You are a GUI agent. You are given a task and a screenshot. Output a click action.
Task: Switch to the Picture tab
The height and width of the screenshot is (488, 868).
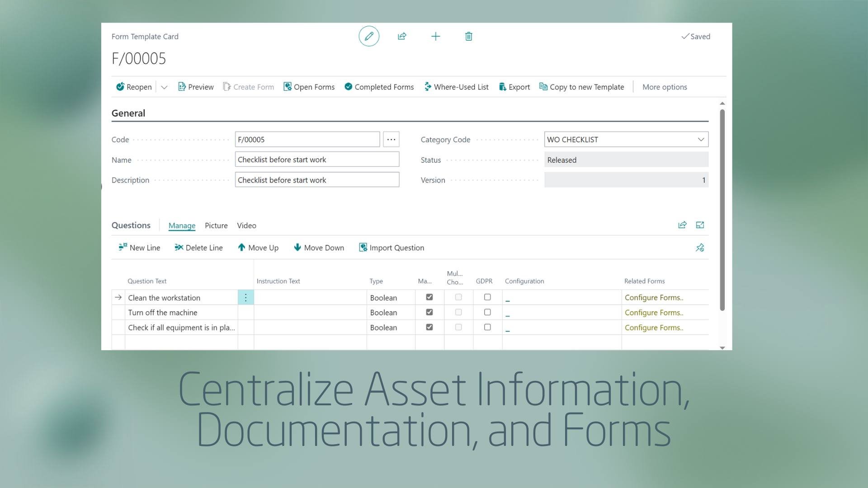216,225
